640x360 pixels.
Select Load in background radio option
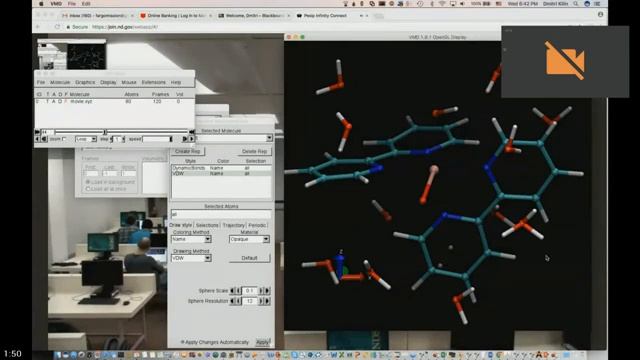click(x=110, y=182)
